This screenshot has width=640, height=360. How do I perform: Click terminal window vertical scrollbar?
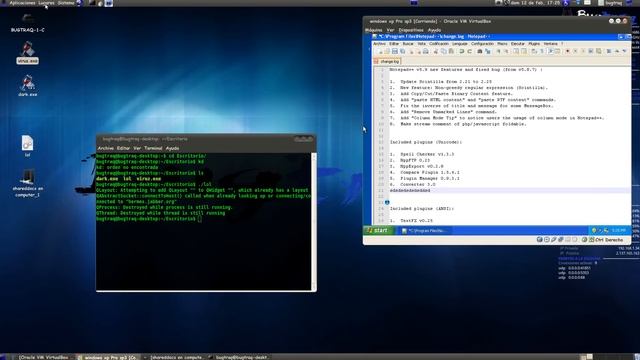click(x=313, y=221)
